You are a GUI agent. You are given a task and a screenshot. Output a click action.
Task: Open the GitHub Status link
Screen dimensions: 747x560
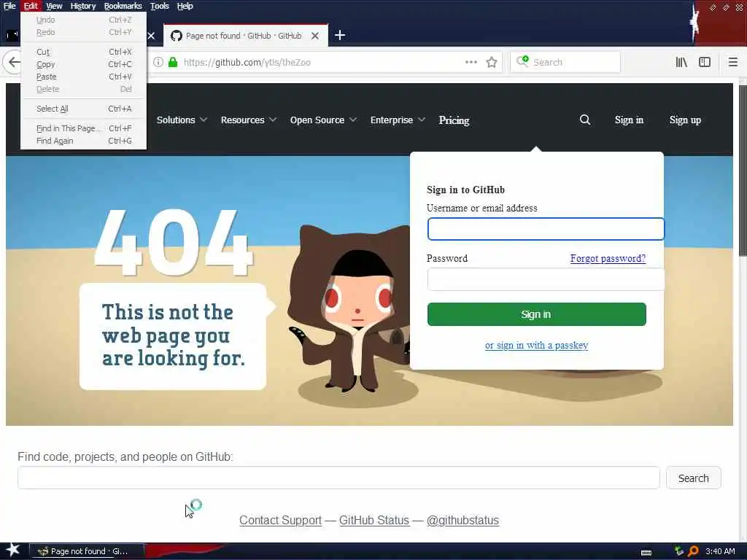click(374, 520)
